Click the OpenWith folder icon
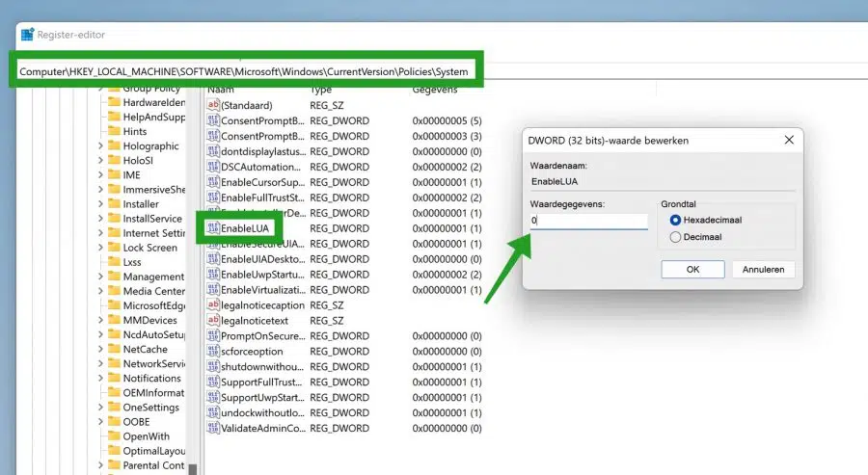This screenshot has width=868, height=475. click(x=114, y=435)
